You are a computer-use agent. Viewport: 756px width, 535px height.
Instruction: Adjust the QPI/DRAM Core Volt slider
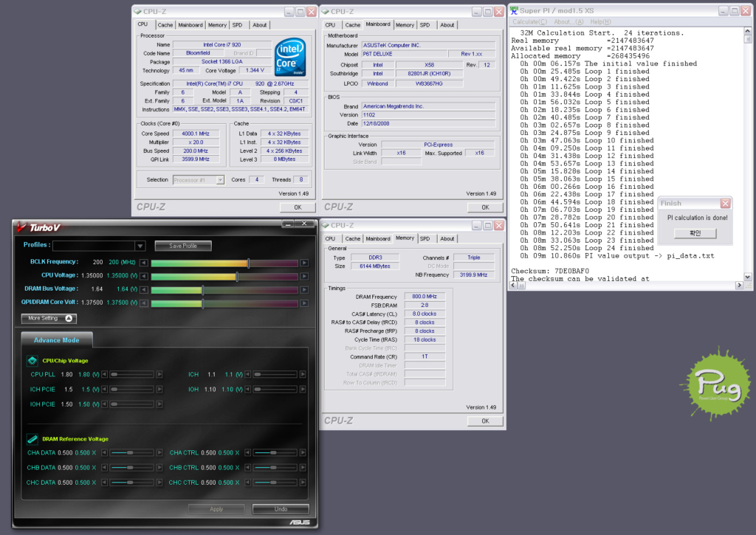click(202, 303)
